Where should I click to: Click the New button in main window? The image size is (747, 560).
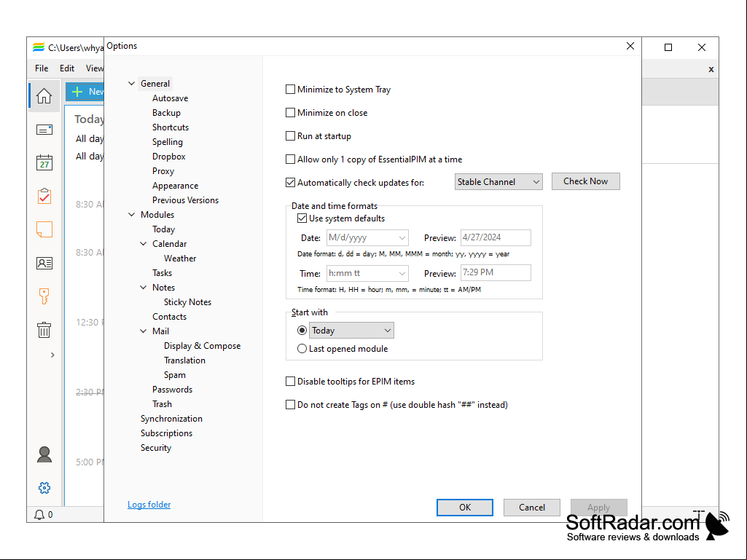pos(85,92)
